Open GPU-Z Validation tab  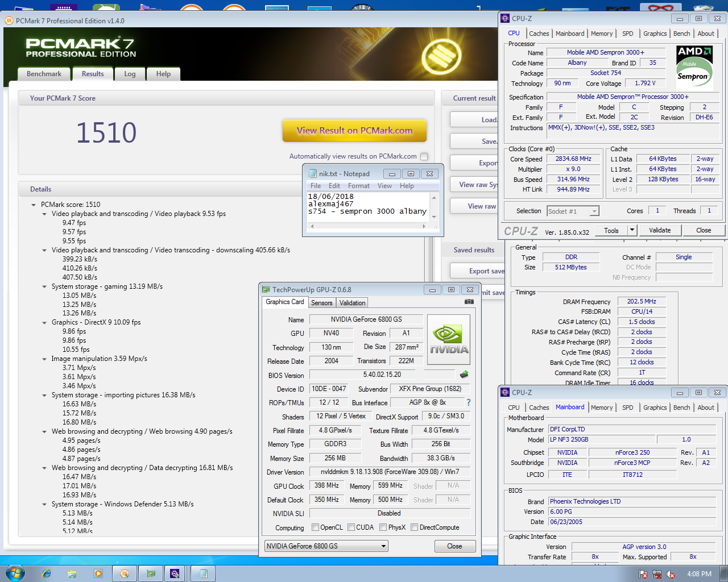point(353,303)
